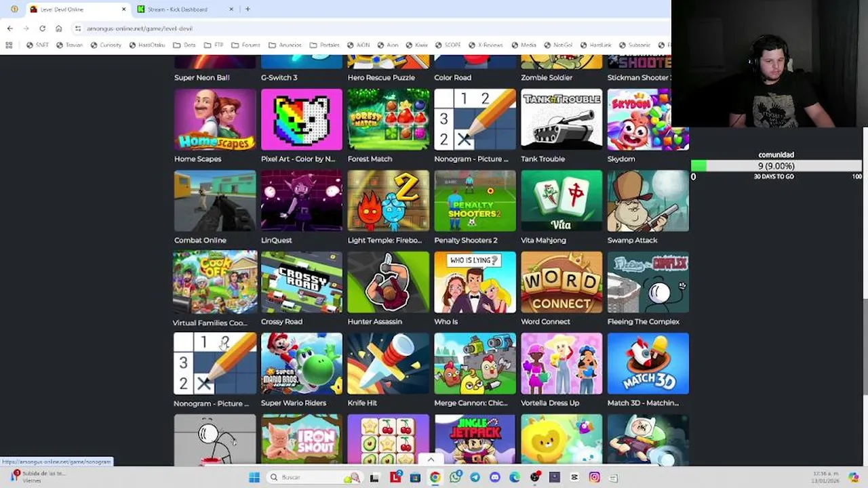868x488 pixels.
Task: Open the Swamp Attack game icon
Action: [x=648, y=201]
